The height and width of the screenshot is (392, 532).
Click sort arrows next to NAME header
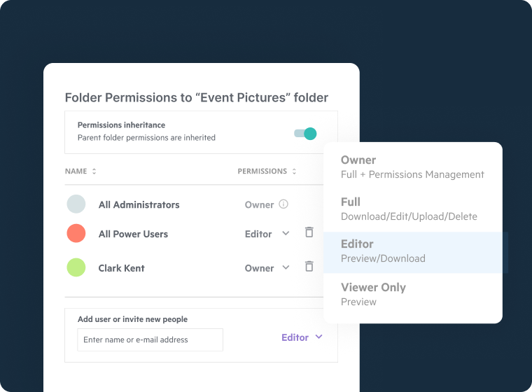pyautogui.click(x=94, y=171)
